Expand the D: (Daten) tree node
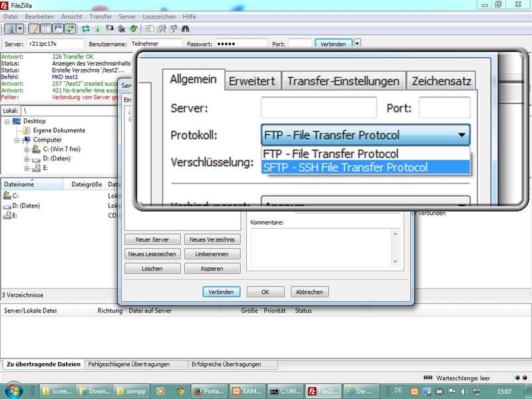The width and height of the screenshot is (532, 399). coord(27,159)
